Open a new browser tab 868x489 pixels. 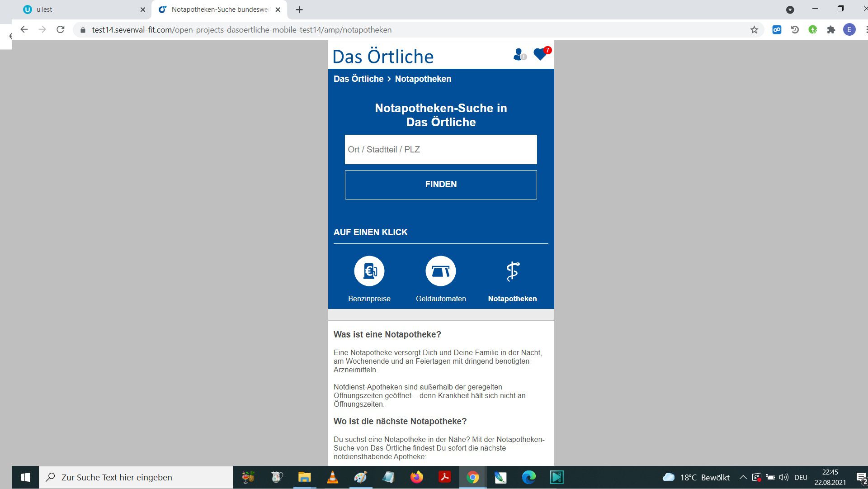pos(299,9)
